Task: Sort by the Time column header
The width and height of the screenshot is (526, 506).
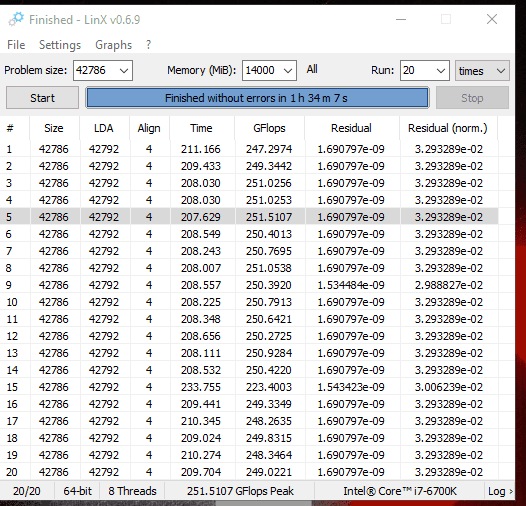Action: 201,128
